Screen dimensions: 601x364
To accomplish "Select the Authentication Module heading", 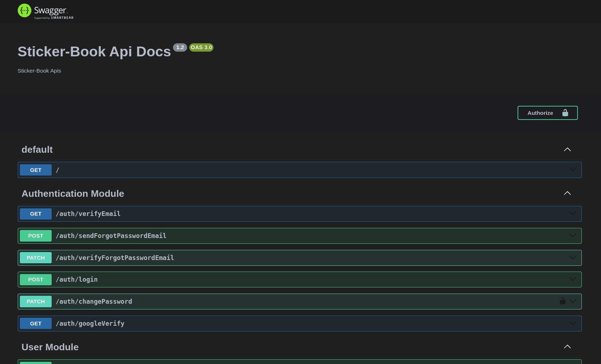I will [x=73, y=194].
